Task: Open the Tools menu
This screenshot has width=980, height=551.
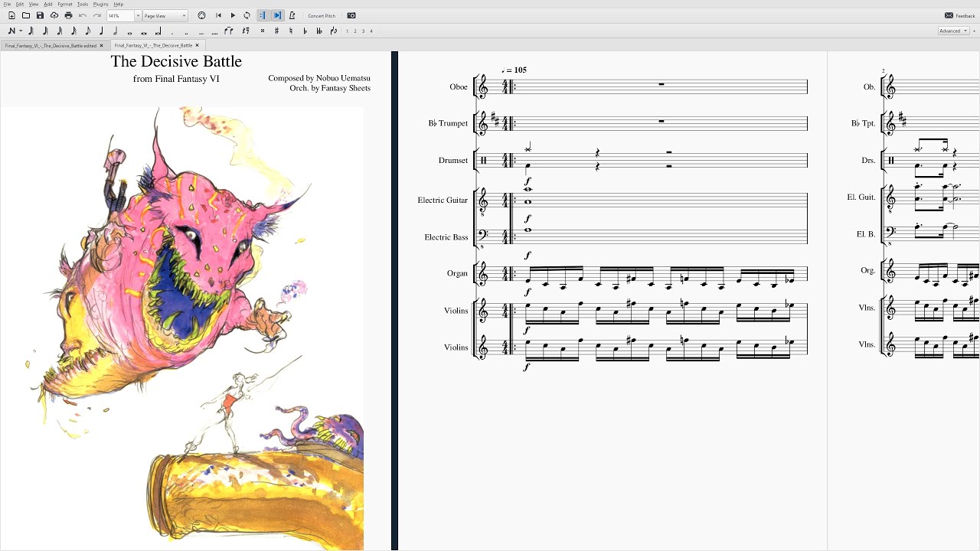Action: pyautogui.click(x=83, y=4)
